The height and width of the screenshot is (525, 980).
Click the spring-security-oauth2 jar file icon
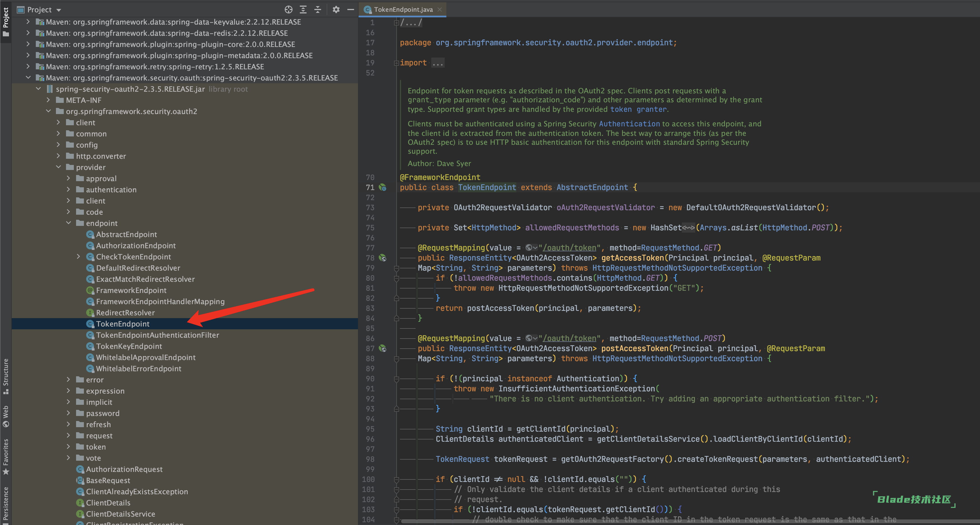coord(50,89)
